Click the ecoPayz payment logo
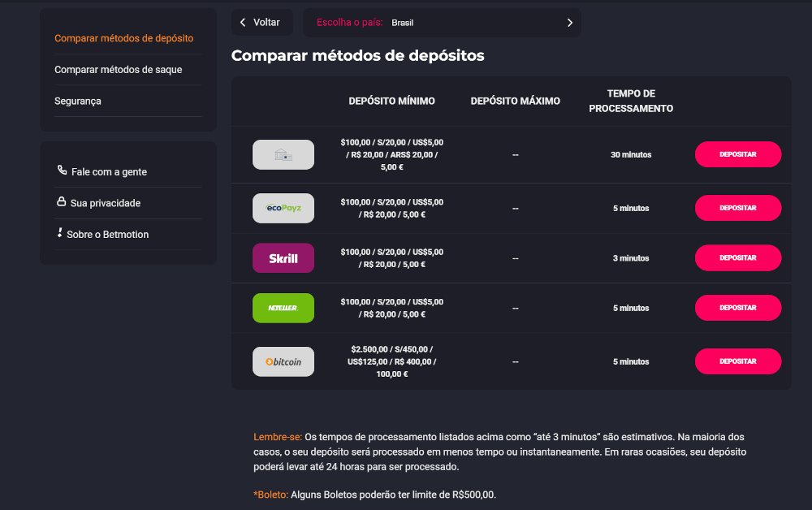This screenshot has height=510, width=812. click(x=283, y=208)
